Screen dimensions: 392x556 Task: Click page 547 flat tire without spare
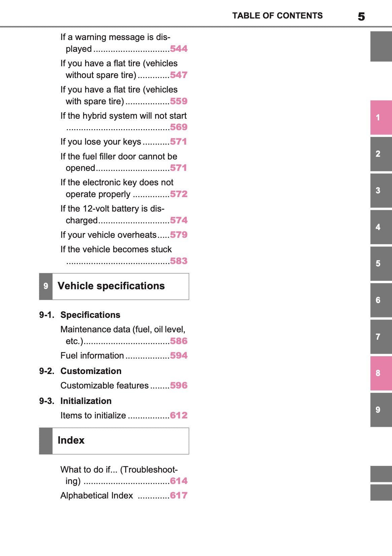click(178, 75)
